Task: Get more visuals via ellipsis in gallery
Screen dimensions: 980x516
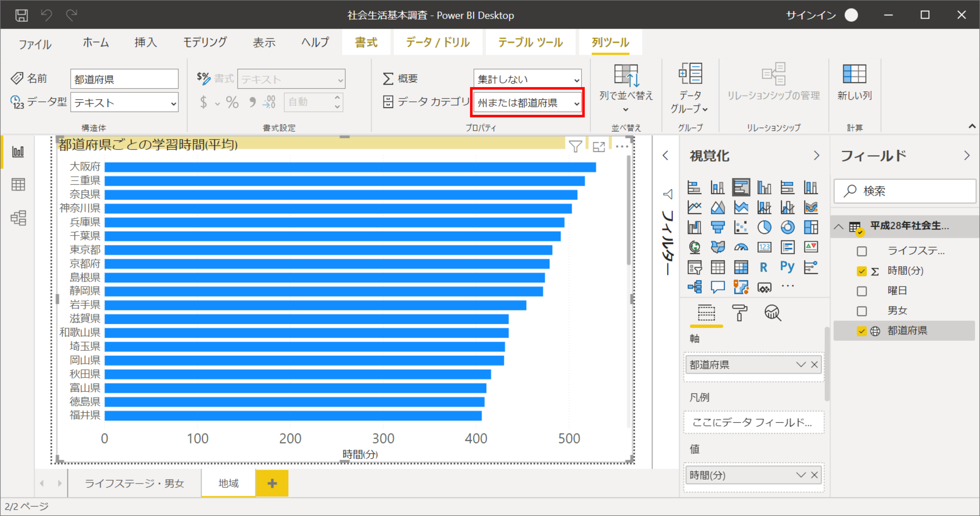Action: (x=787, y=286)
